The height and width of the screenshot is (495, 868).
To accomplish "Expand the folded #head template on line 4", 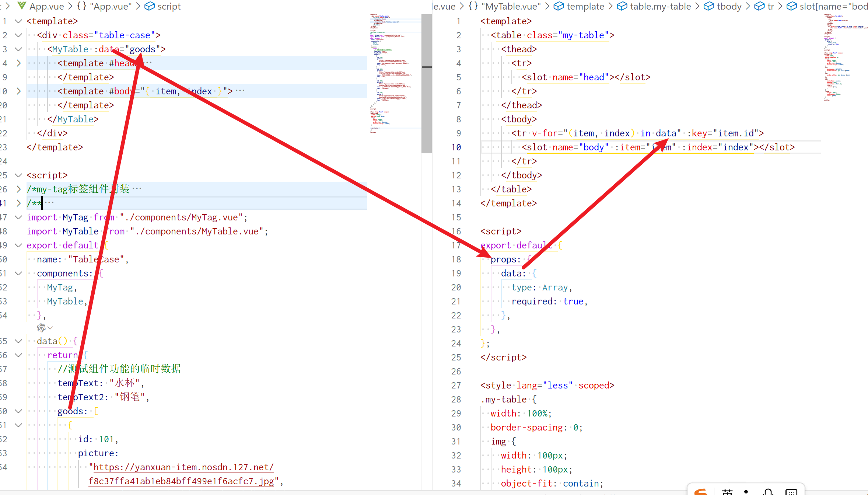I will [x=18, y=63].
